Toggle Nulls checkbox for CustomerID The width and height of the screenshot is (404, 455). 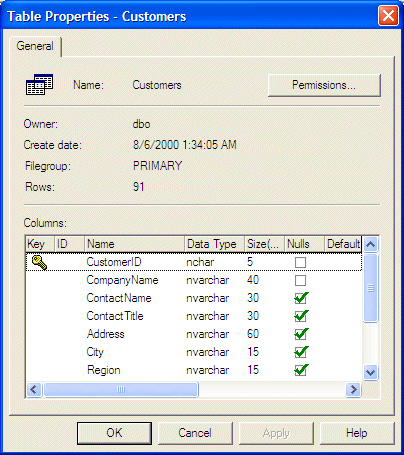[x=300, y=262]
